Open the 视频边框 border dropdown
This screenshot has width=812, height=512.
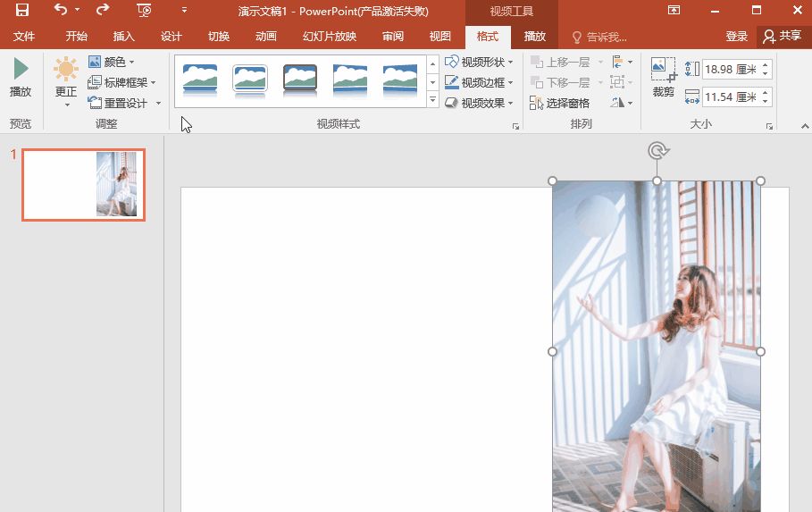[480, 82]
